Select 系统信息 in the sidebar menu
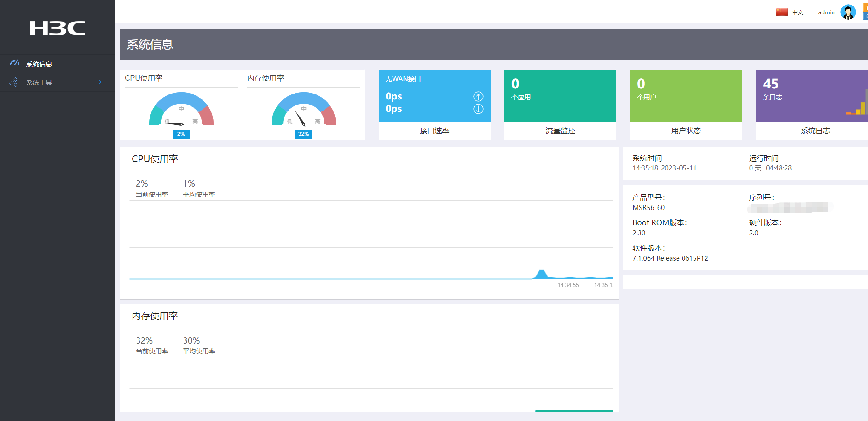Image resolution: width=868 pixels, height=421 pixels. point(39,64)
